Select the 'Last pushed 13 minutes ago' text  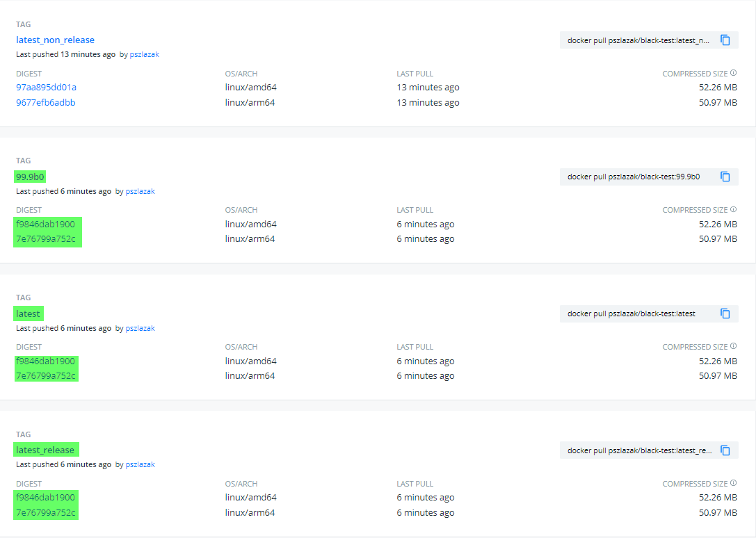click(x=65, y=54)
